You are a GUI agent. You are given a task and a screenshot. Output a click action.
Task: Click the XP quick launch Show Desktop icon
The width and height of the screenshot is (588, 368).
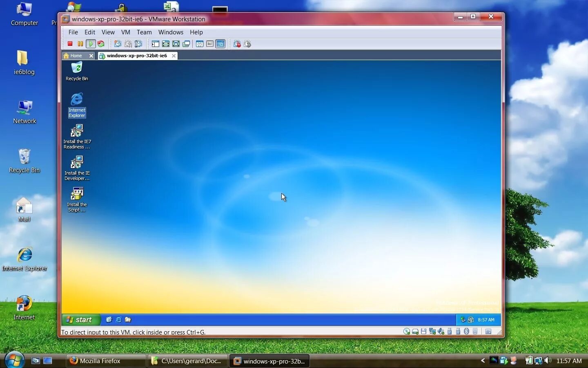[109, 320]
